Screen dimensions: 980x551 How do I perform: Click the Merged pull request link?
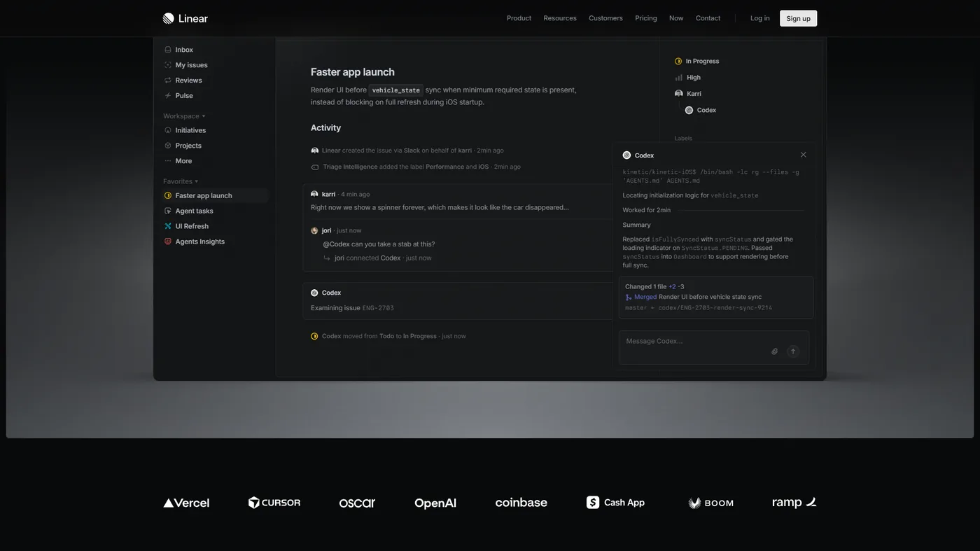pos(645,297)
